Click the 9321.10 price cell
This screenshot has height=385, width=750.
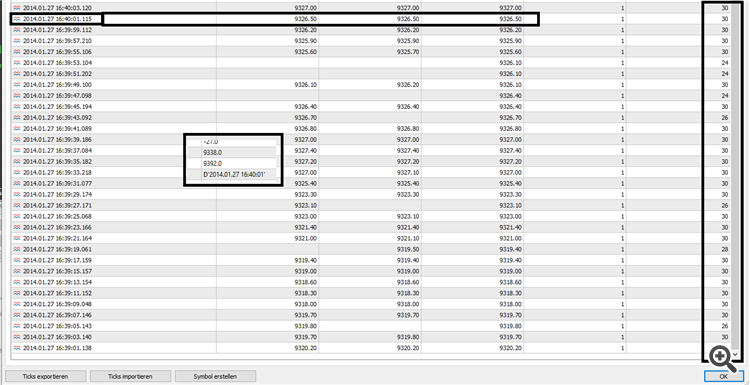[x=408, y=239]
